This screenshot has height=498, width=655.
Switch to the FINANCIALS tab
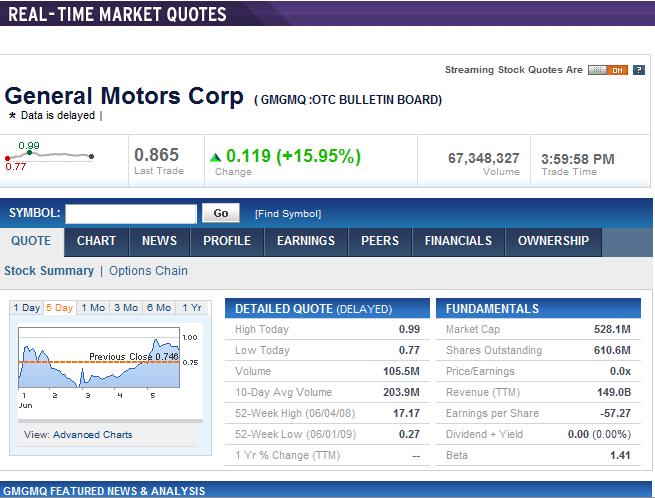(458, 241)
